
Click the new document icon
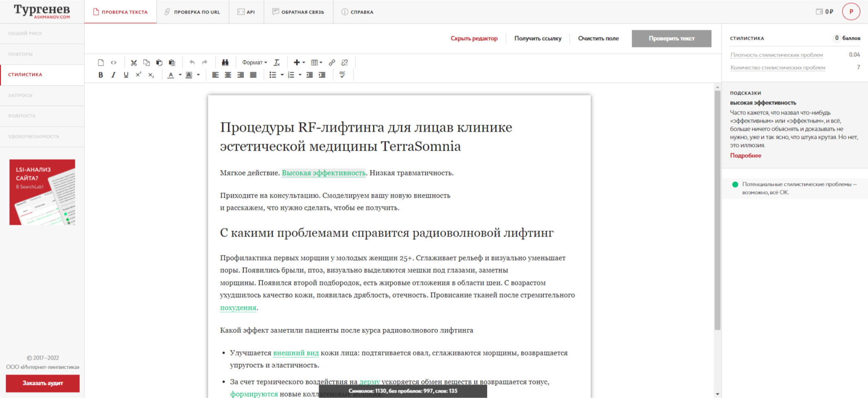[x=101, y=62]
